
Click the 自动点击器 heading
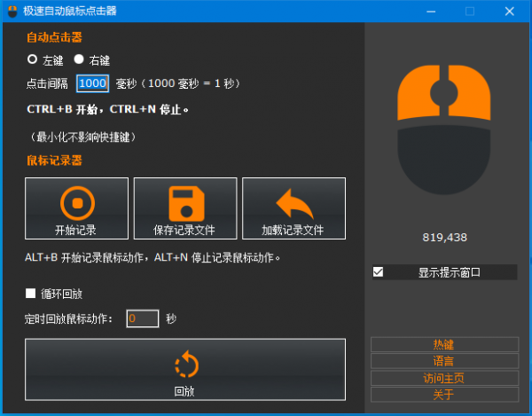tap(54, 37)
